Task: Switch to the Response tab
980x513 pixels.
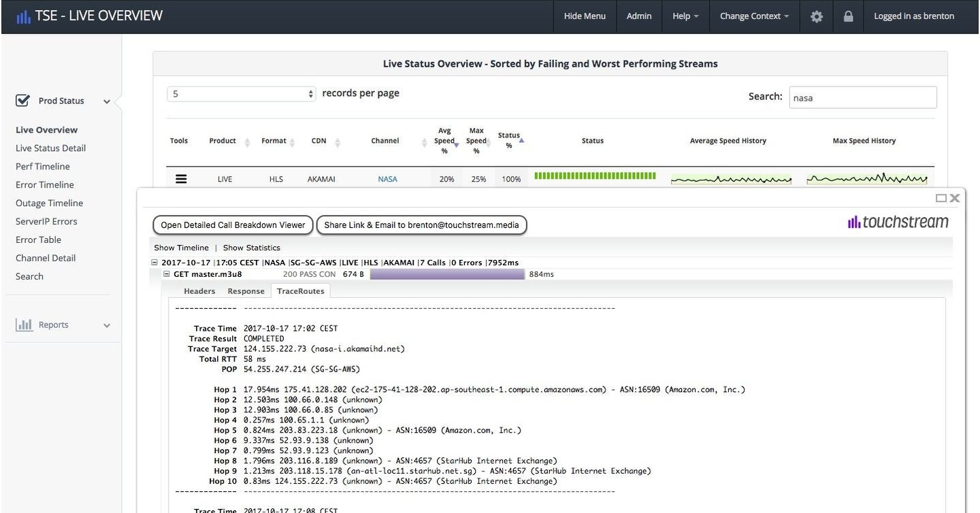Action: coord(246,291)
